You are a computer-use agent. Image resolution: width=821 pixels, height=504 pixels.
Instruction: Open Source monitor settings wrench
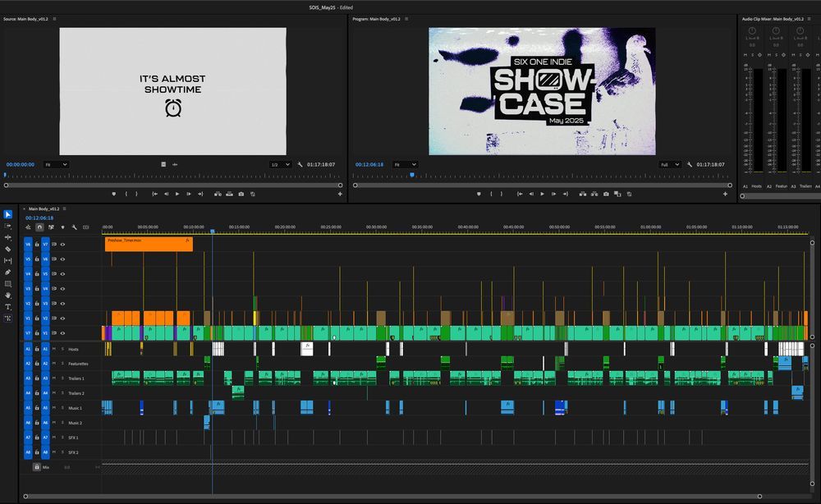[300, 164]
